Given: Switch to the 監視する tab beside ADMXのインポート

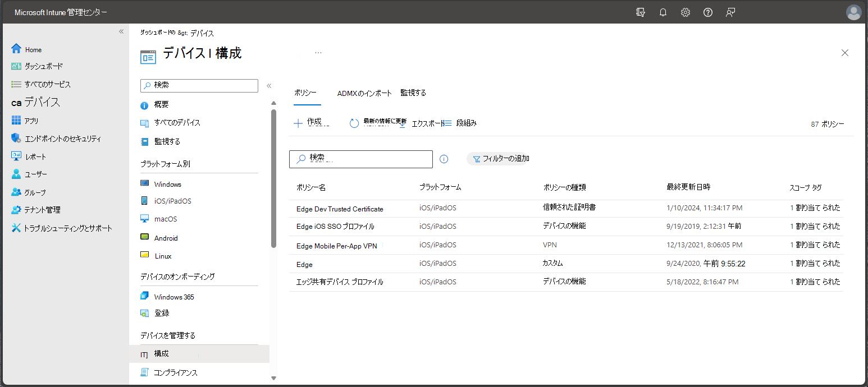Looking at the screenshot, I should click(413, 93).
